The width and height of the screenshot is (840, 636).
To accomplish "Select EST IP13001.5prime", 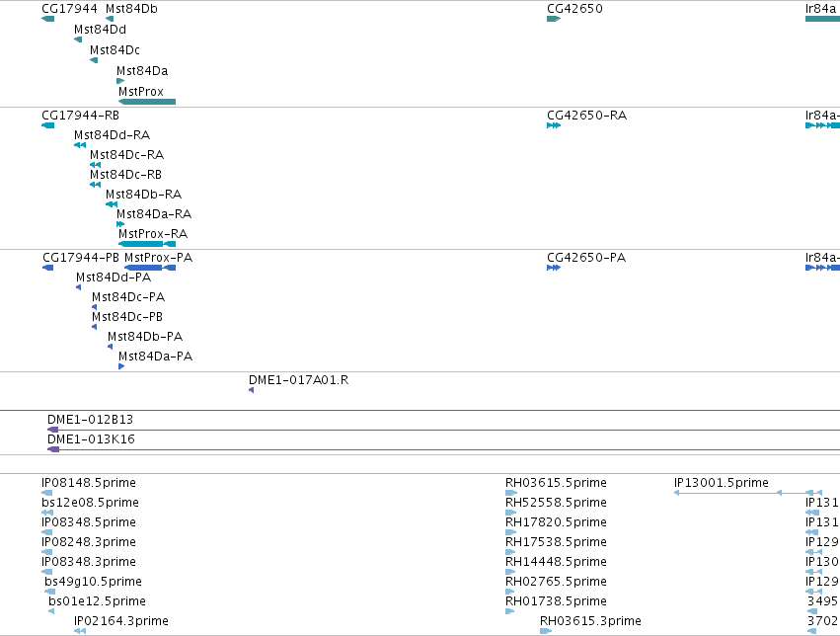I will [722, 483].
